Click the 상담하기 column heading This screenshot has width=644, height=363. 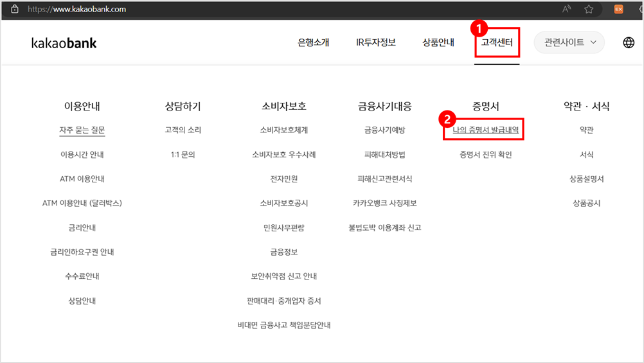pyautogui.click(x=183, y=107)
